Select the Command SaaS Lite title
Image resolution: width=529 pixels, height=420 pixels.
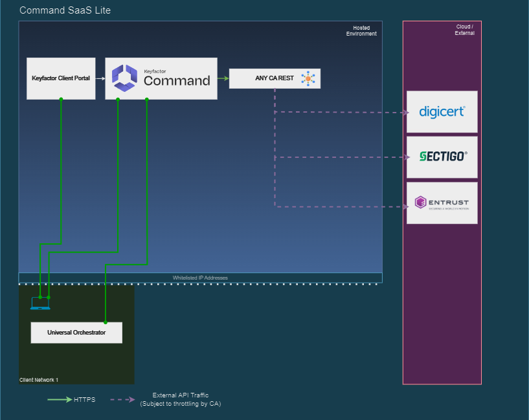click(x=65, y=10)
